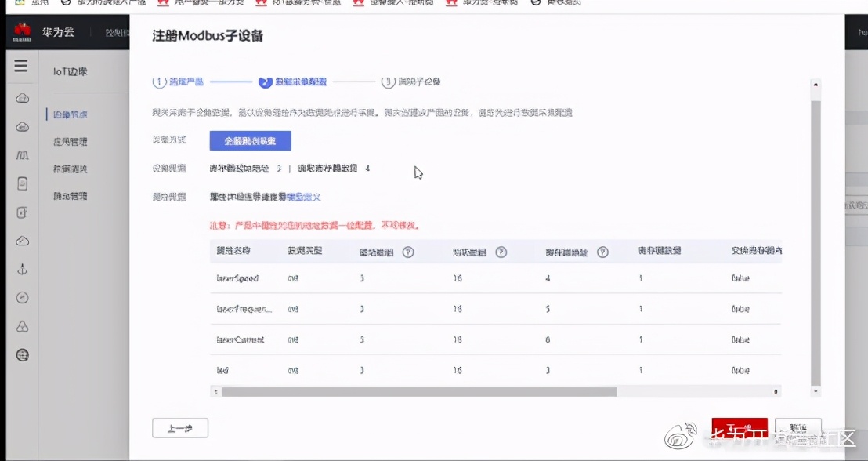868x461 pixels.
Task: Click the 取消 button
Action: (x=797, y=428)
